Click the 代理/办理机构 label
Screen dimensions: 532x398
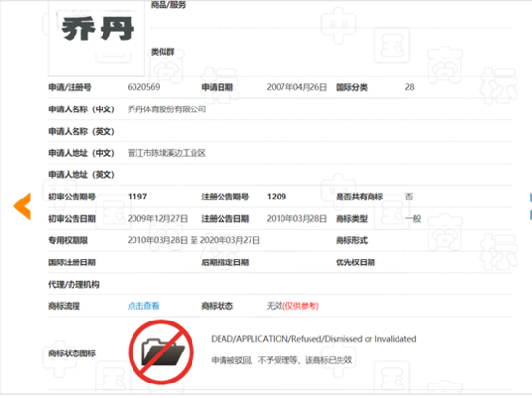tap(74, 285)
